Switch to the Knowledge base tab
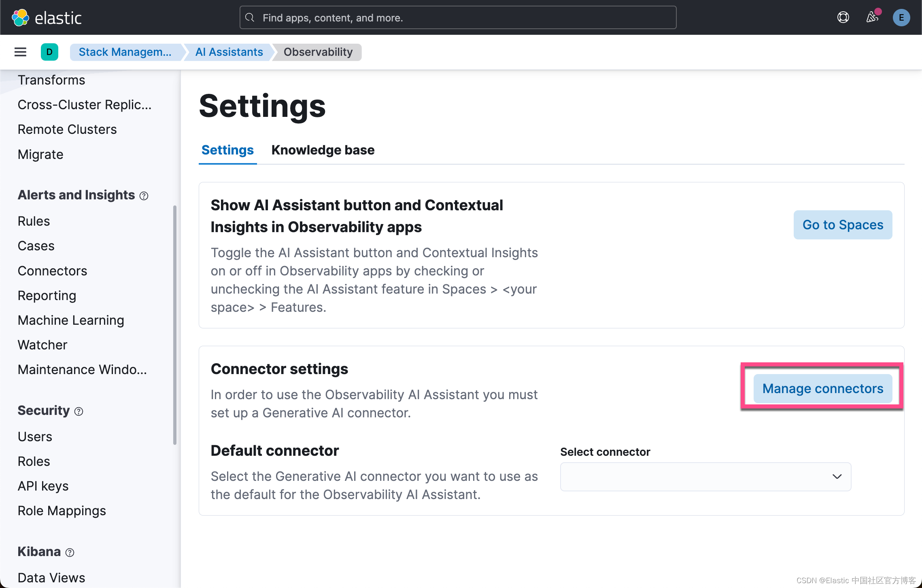This screenshot has width=922, height=588. [x=323, y=150]
